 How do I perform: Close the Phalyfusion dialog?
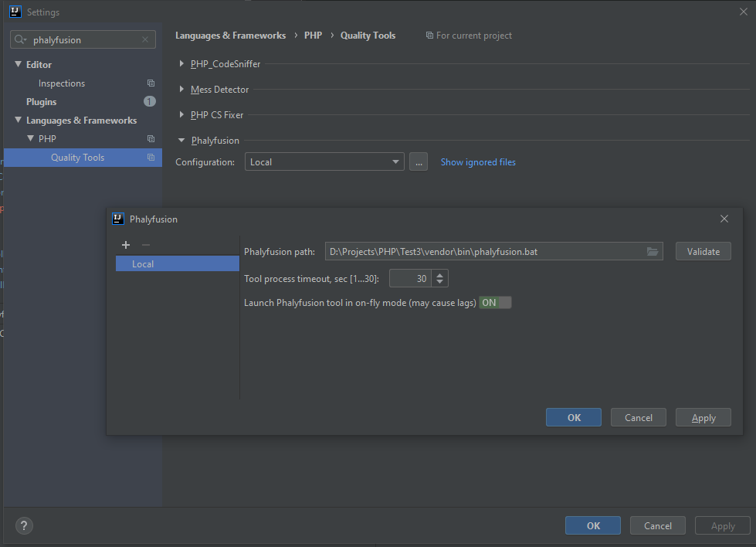click(724, 219)
